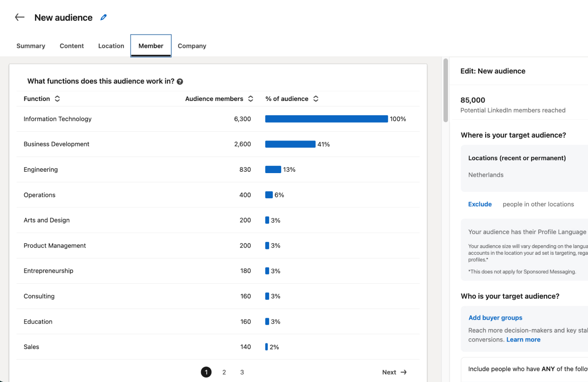This screenshot has height=382, width=588.
Task: Switch to the Summary tab
Action: (x=31, y=46)
